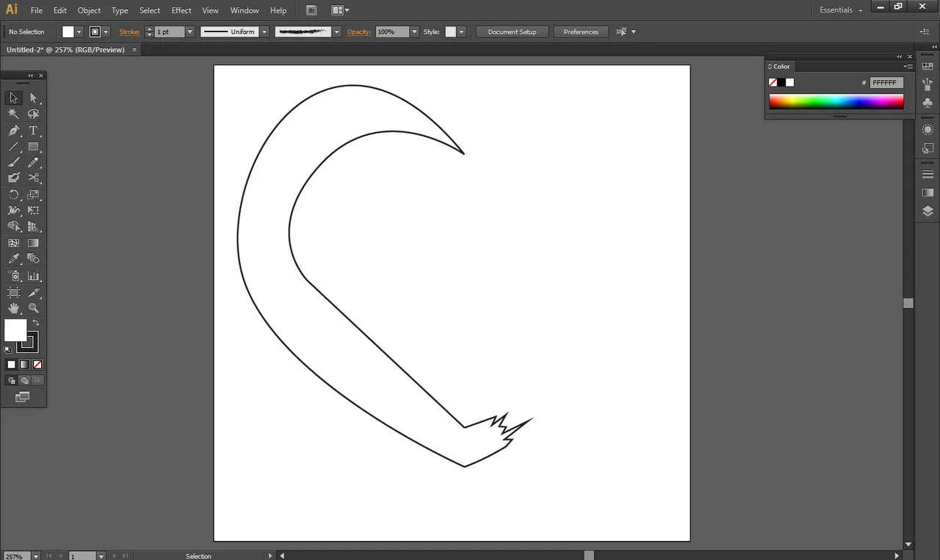Select the Artboard tool

[14, 293]
